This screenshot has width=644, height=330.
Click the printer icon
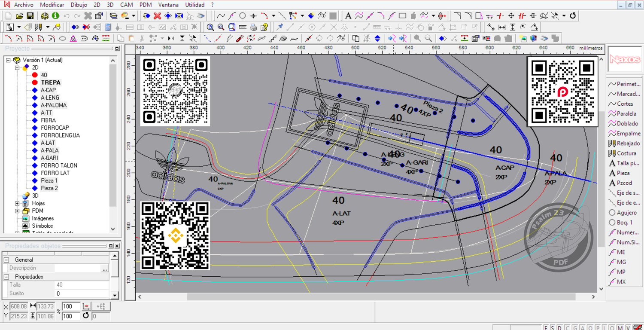click(253, 27)
